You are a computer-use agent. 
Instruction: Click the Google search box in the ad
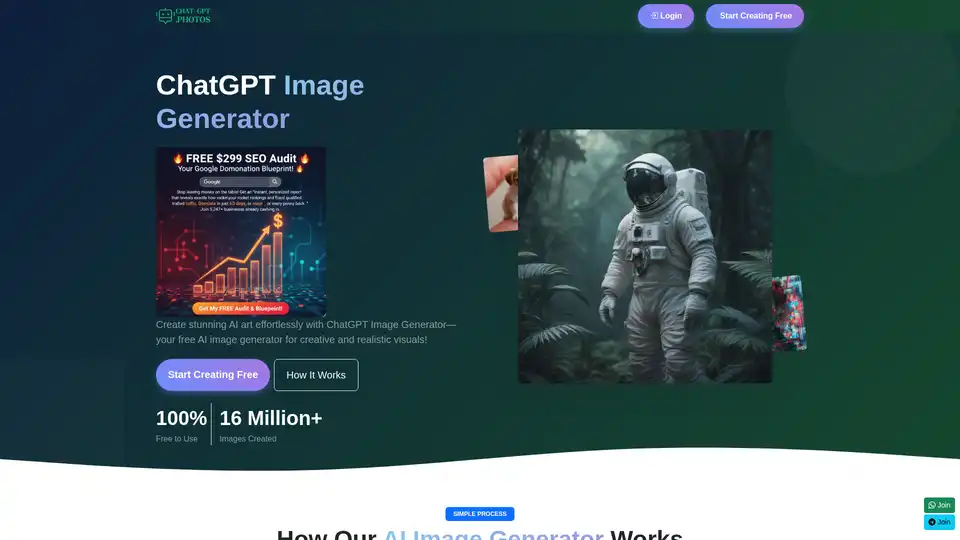click(240, 182)
